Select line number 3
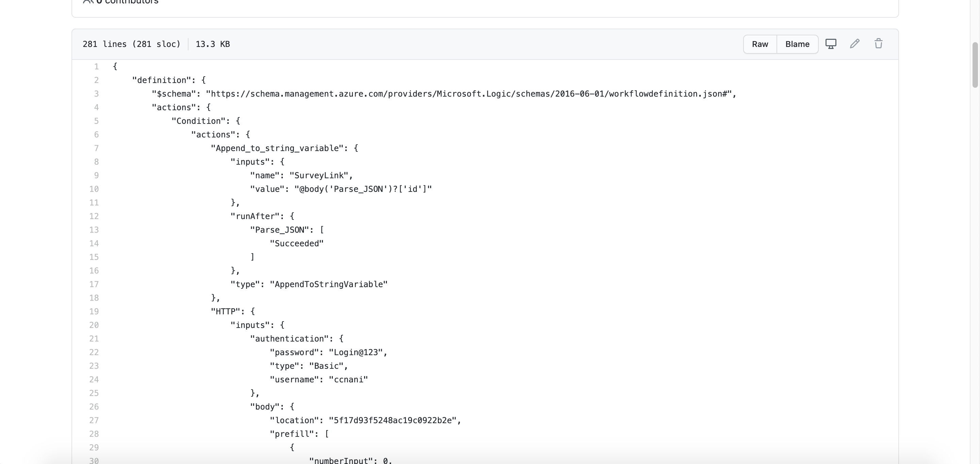The width and height of the screenshot is (980, 464). click(96, 94)
